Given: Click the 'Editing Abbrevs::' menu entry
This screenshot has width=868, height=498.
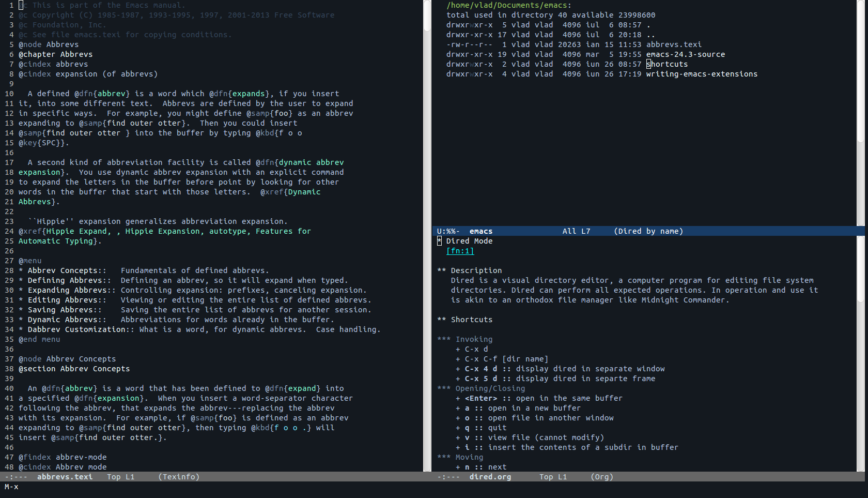Looking at the screenshot, I should [67, 300].
